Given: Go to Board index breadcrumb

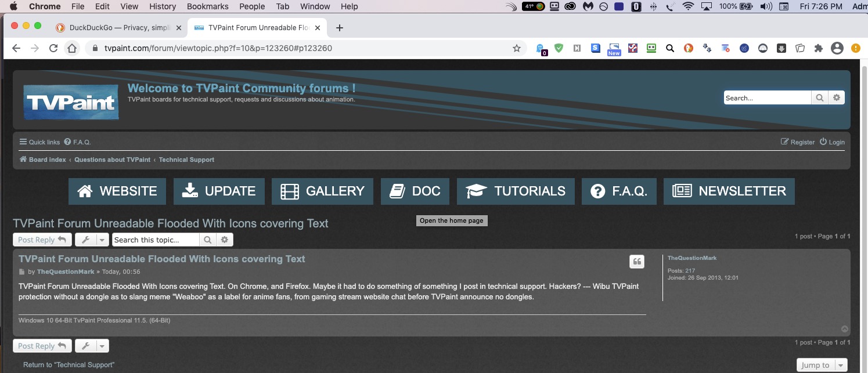Looking at the screenshot, I should [43, 160].
